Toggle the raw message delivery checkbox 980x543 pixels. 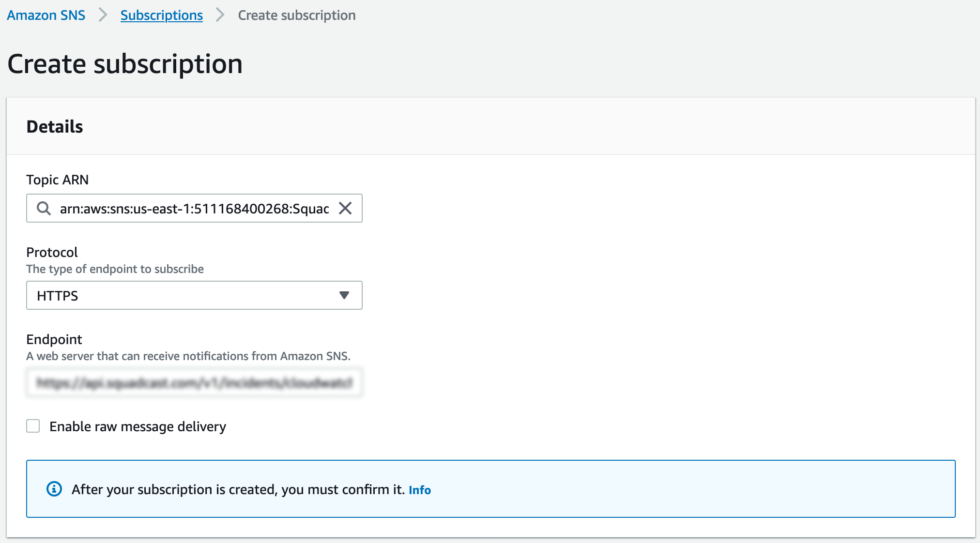[x=33, y=426]
